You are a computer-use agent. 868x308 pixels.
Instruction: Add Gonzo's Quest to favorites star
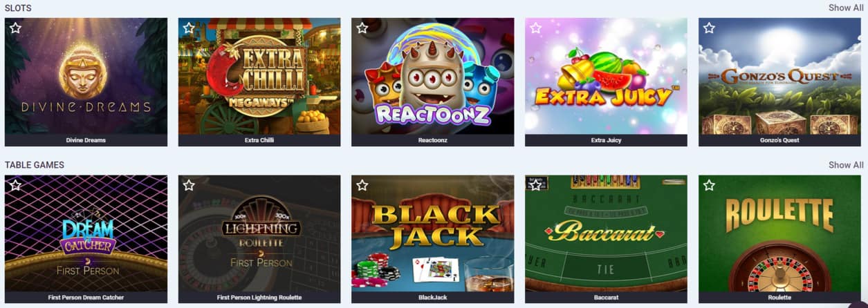(x=709, y=28)
